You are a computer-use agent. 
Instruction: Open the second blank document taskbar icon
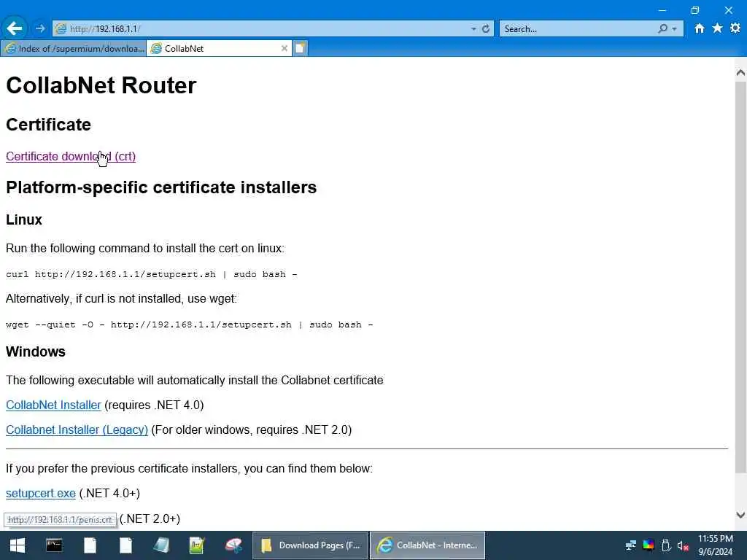(x=125, y=545)
